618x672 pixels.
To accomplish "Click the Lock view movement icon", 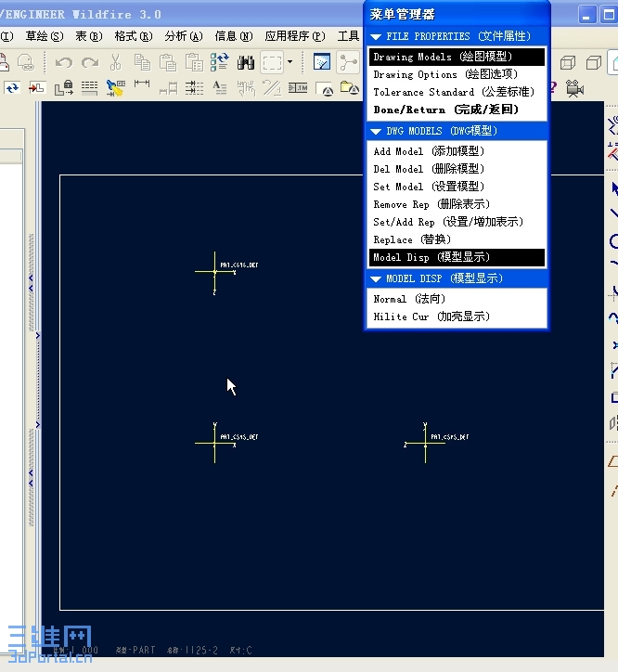I will 64,88.
